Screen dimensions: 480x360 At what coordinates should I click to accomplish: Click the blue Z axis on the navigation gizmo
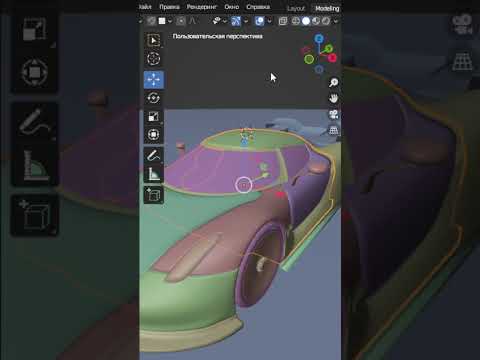(319, 39)
